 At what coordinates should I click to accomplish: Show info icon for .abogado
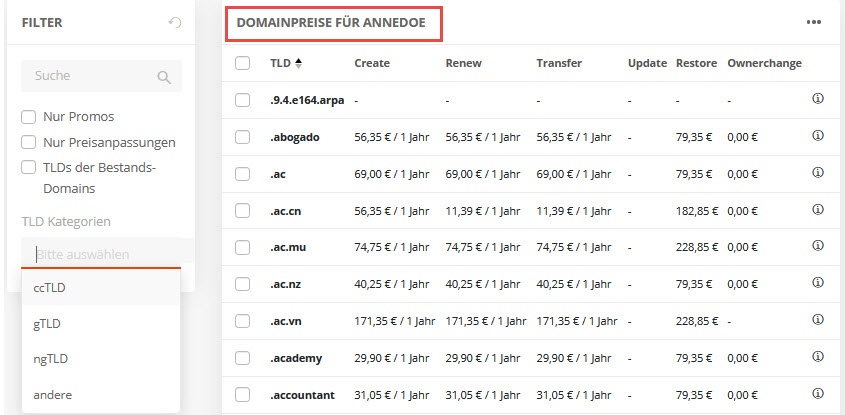click(818, 136)
